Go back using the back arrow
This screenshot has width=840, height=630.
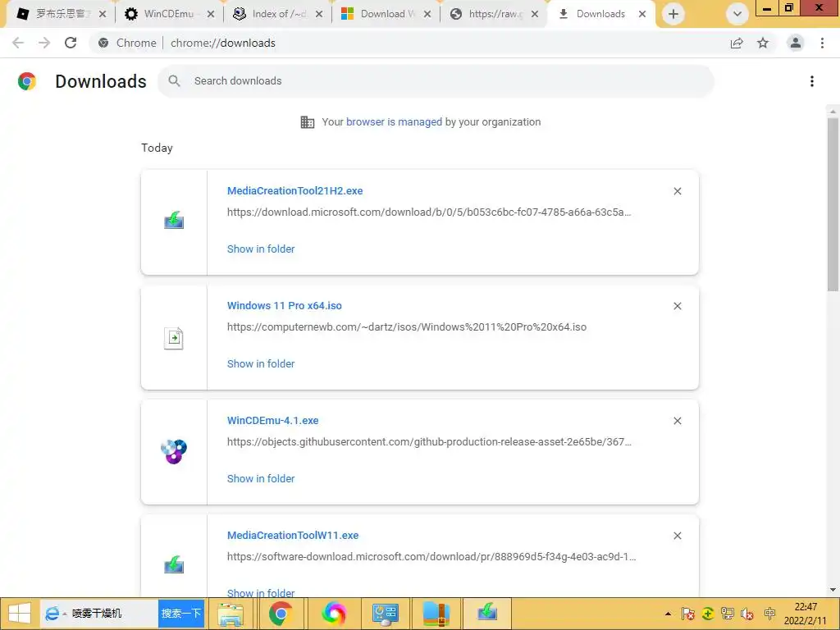[x=18, y=43]
